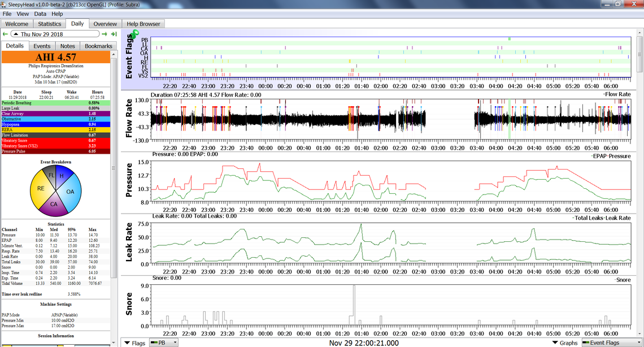644x347 pixels.
Task: Click the SleepyHead app icon in title bar
Action: coord(4,5)
